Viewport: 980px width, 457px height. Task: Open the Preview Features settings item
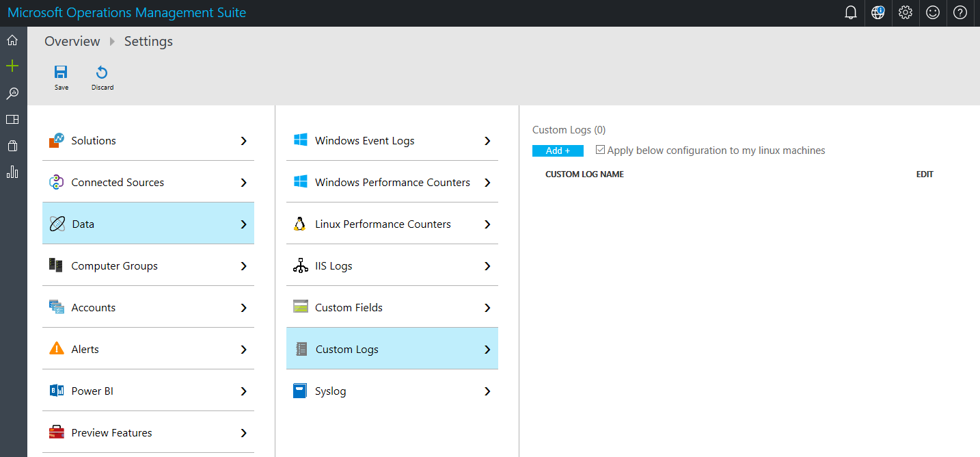148,432
